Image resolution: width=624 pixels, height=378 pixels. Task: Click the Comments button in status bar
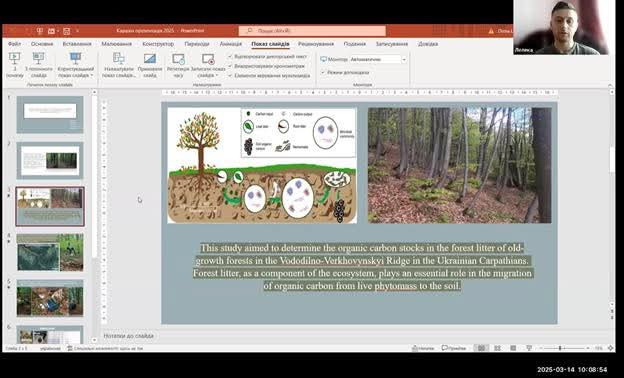[x=454, y=348]
